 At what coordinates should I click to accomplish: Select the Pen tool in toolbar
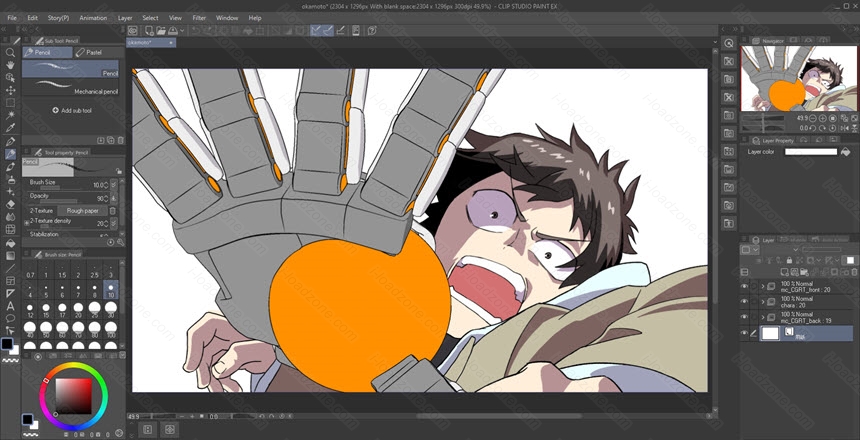(10, 142)
